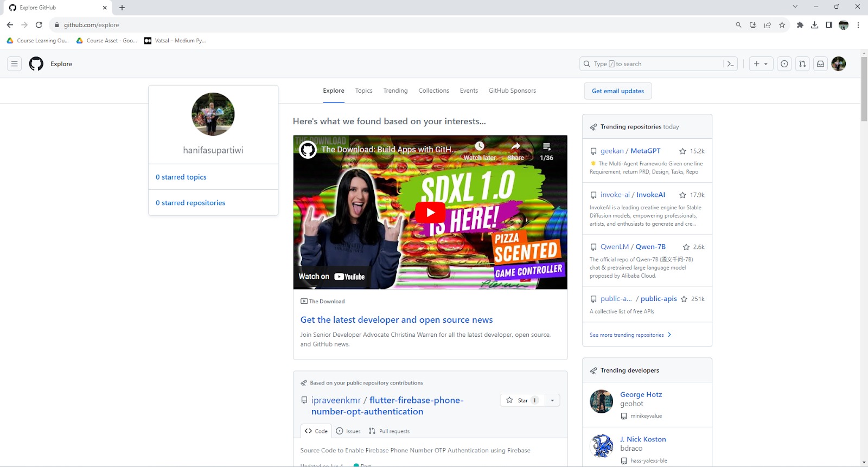Open browser downloads icon
The height and width of the screenshot is (467, 868).
814,25
